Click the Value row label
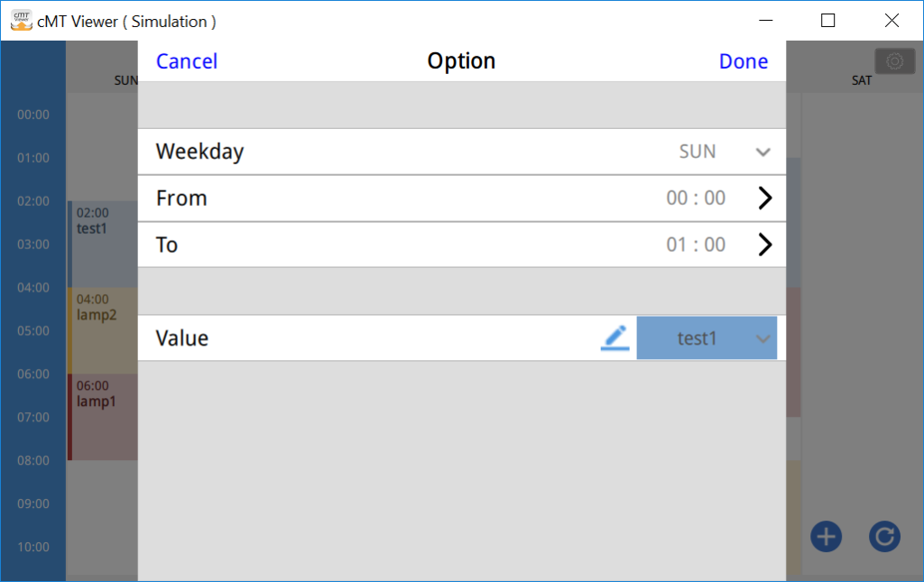The height and width of the screenshot is (582, 924). [x=180, y=337]
